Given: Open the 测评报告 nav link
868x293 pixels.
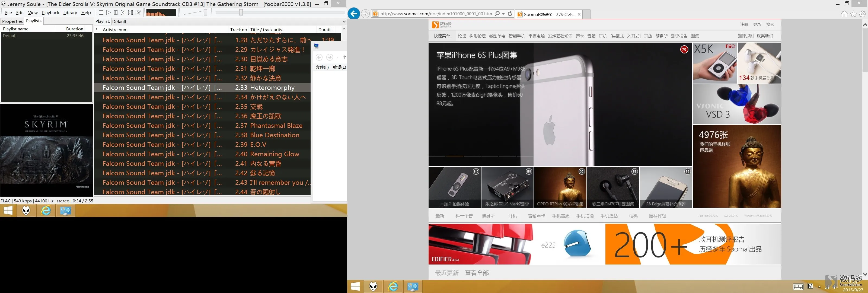Looking at the screenshot, I should (679, 36).
